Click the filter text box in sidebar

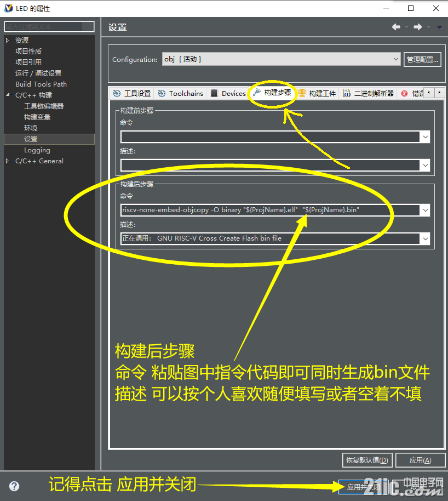click(49, 26)
